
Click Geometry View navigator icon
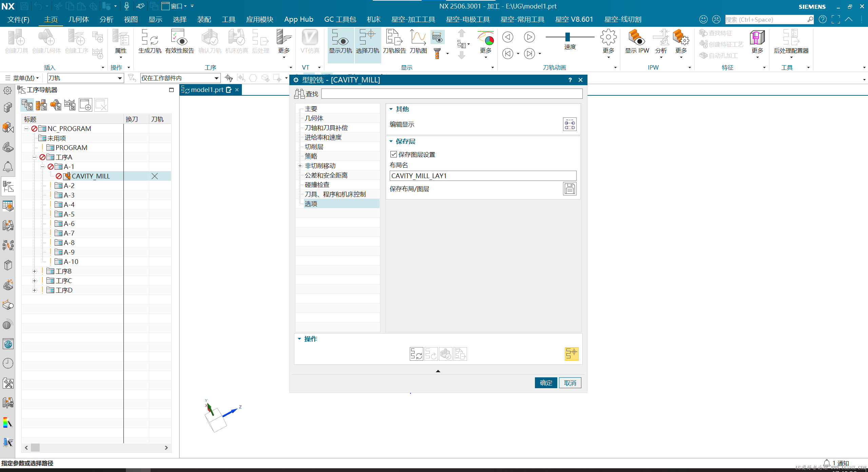click(x=56, y=105)
